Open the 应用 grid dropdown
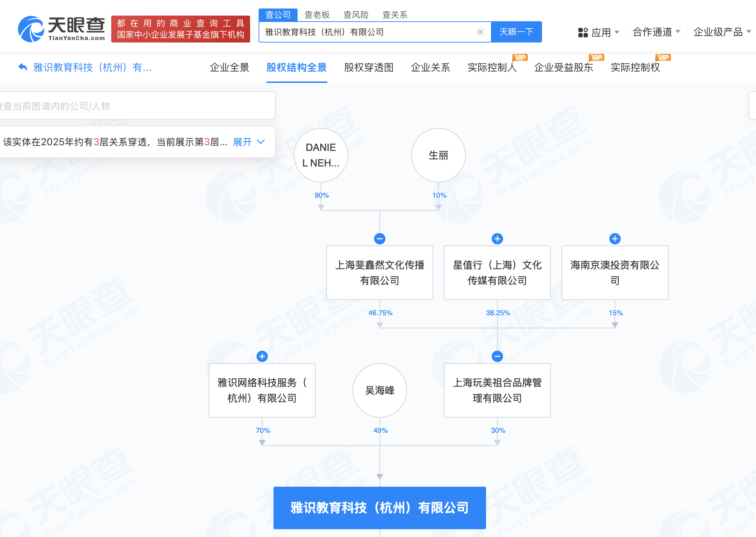Screen dimensions: 756x537 pos(599,33)
